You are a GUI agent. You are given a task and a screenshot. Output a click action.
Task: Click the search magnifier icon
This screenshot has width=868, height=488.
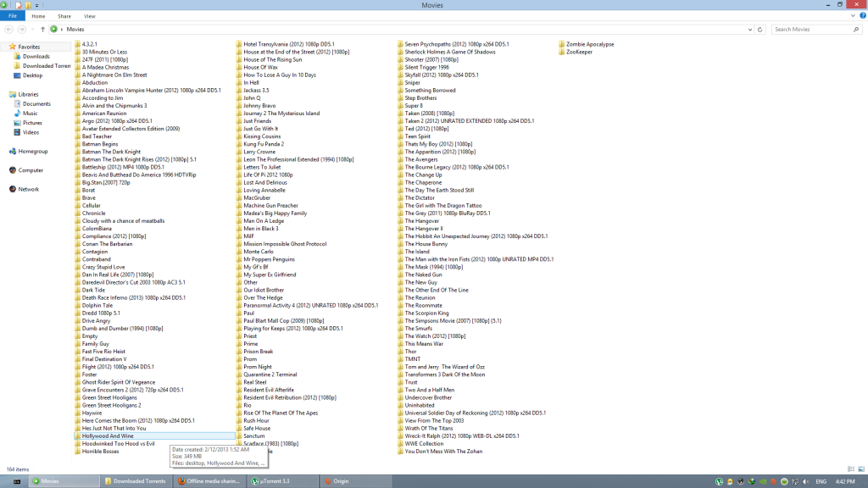click(856, 30)
